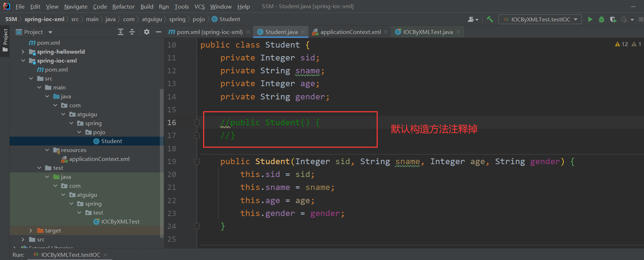Close the IOCByXMLTest.testIOC run tab
644x260 pixels.
click(x=105, y=255)
